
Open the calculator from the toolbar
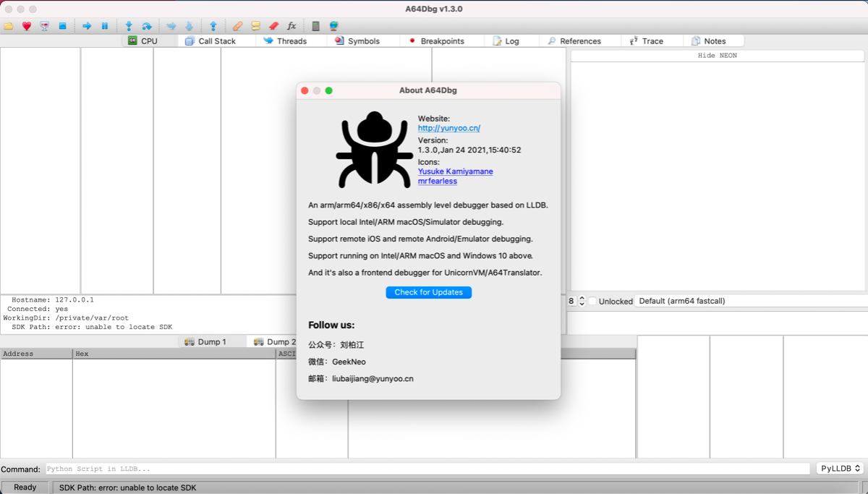(x=315, y=26)
